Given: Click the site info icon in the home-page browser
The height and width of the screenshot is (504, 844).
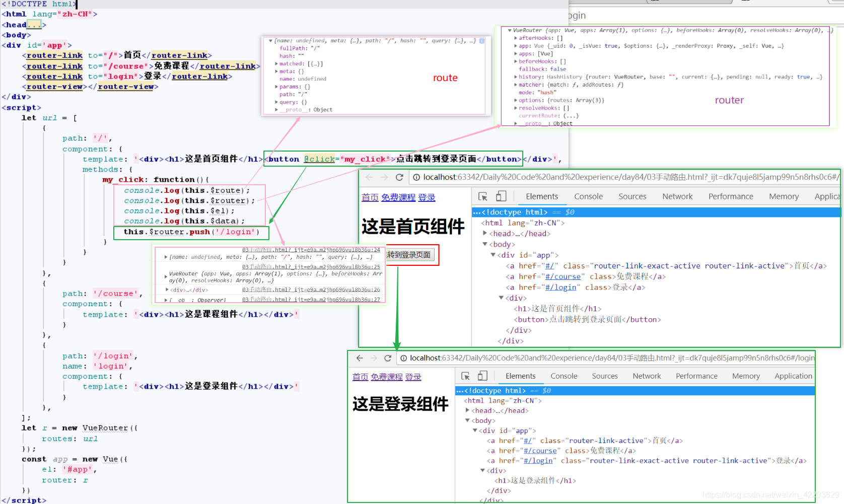Looking at the screenshot, I should pyautogui.click(x=416, y=177).
